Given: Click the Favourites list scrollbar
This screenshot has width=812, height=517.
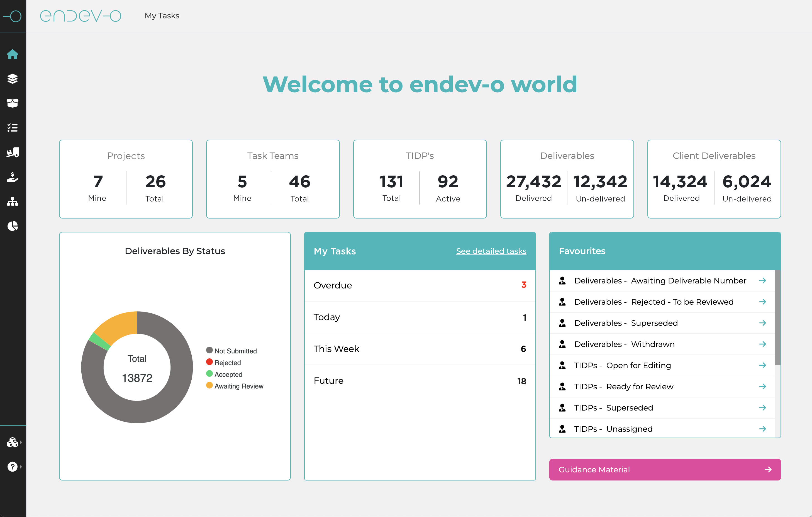Looking at the screenshot, I should pyautogui.click(x=777, y=317).
